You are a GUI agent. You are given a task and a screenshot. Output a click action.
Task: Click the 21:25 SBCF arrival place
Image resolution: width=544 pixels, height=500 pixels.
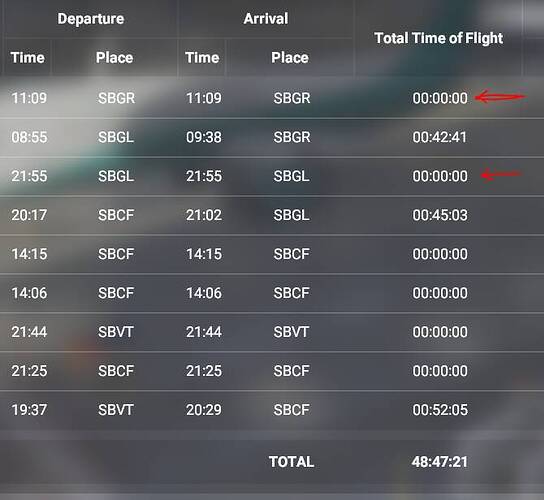pos(291,371)
